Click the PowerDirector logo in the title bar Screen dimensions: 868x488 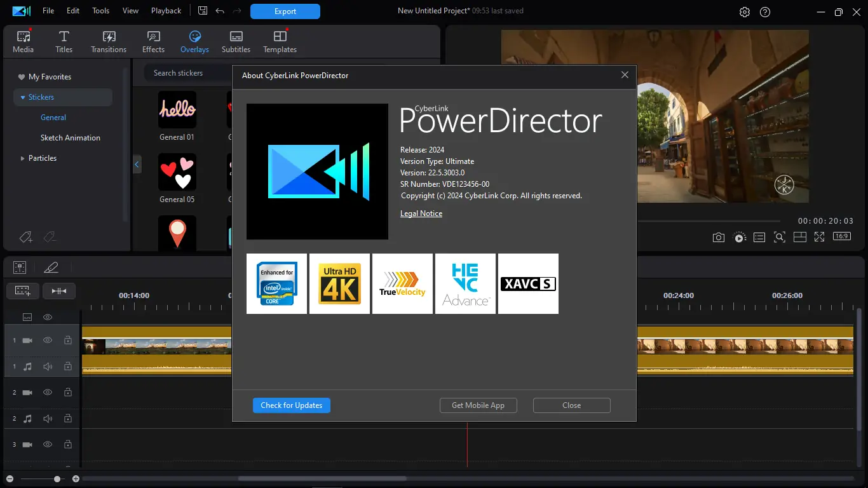(21, 11)
